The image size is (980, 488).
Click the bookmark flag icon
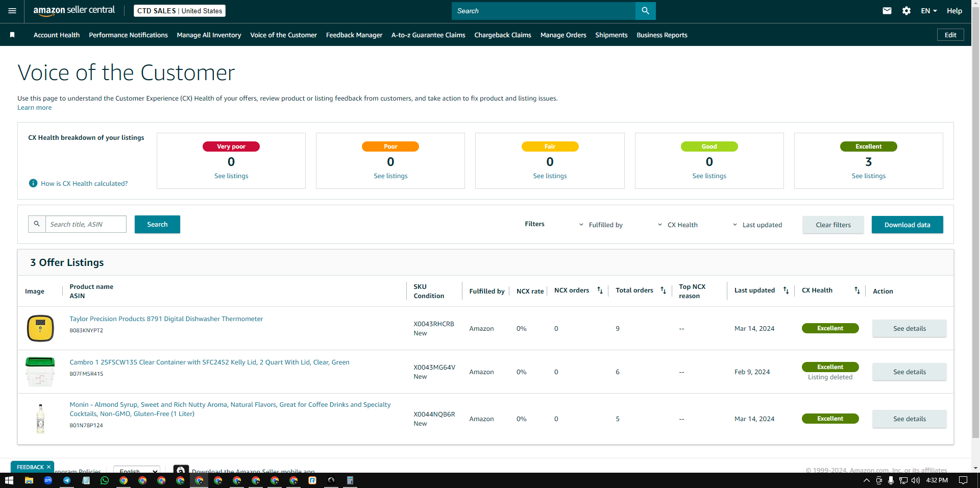[x=12, y=35]
